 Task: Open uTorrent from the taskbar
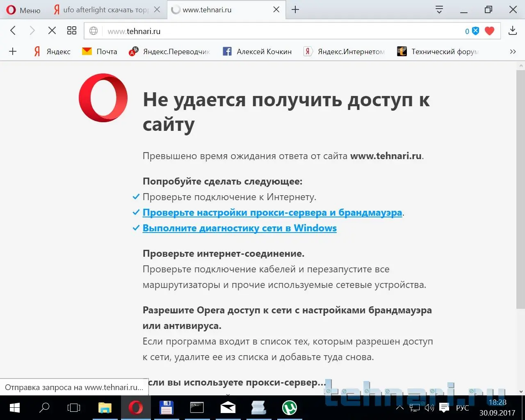pos(290,408)
